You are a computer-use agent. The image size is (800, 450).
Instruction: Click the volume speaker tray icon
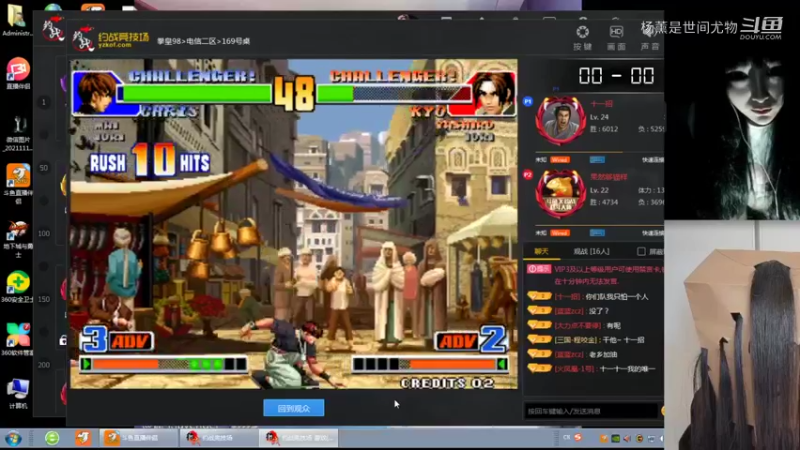pos(628,438)
